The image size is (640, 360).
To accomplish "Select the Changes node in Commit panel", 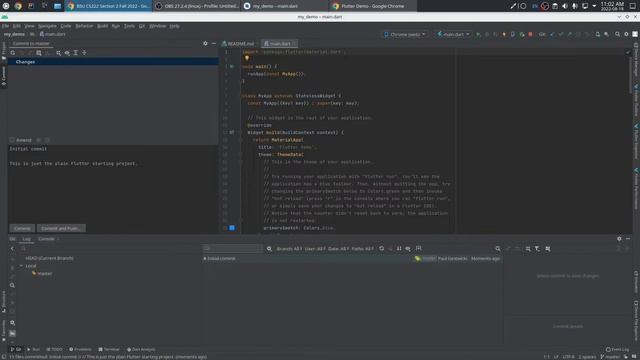I will point(113,62).
